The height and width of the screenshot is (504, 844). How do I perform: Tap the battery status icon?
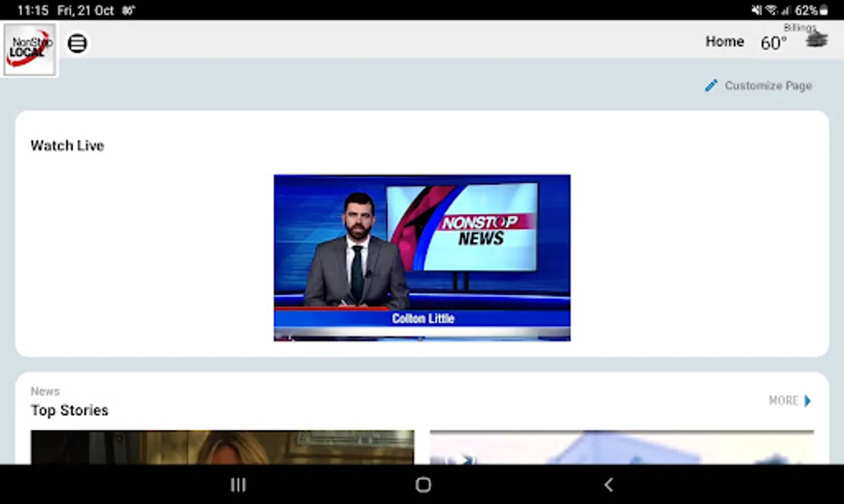pyautogui.click(x=824, y=10)
